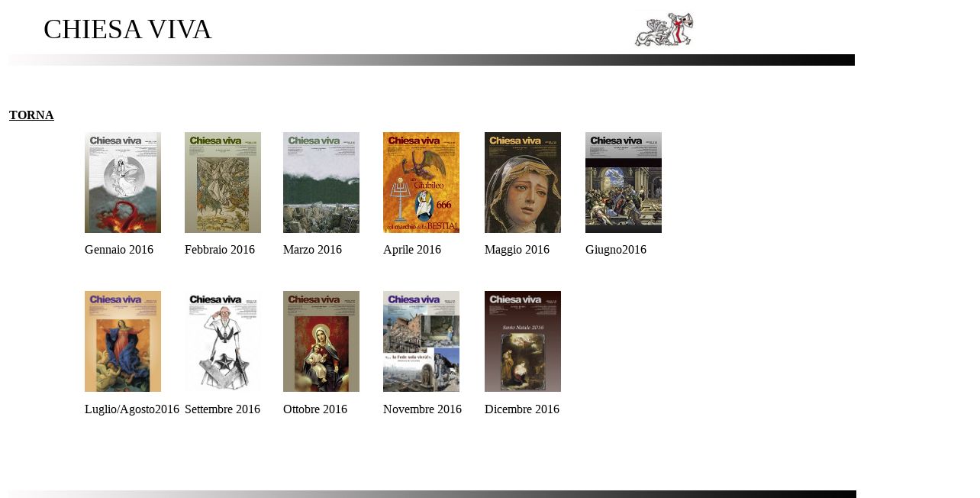Screen dimensions: 980x498
Task: Open the Marzo 2016 cover thumbnail
Action: pyautogui.click(x=321, y=183)
